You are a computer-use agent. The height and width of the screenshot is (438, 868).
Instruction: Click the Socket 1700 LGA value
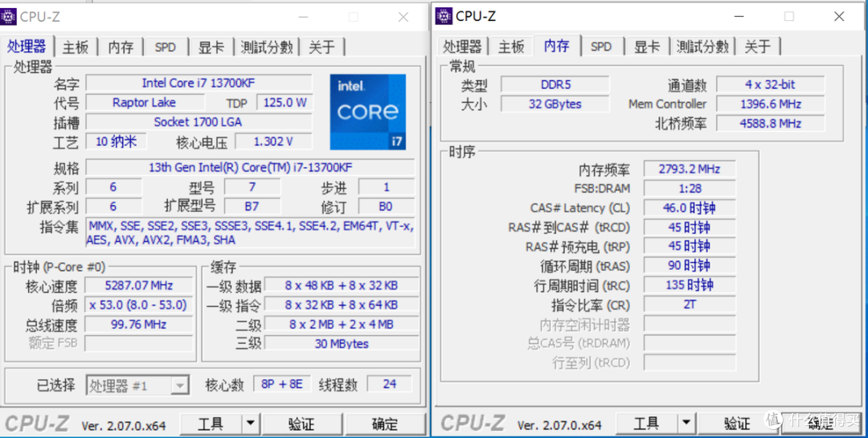(199, 122)
